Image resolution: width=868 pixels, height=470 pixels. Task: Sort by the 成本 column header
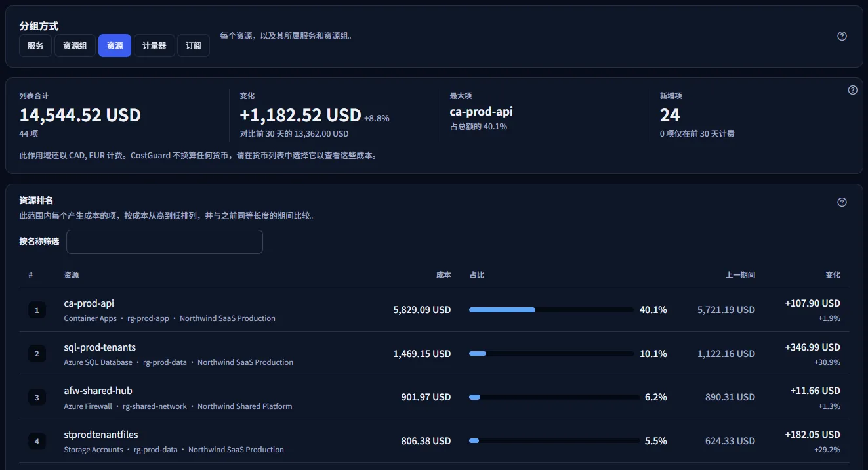444,275
